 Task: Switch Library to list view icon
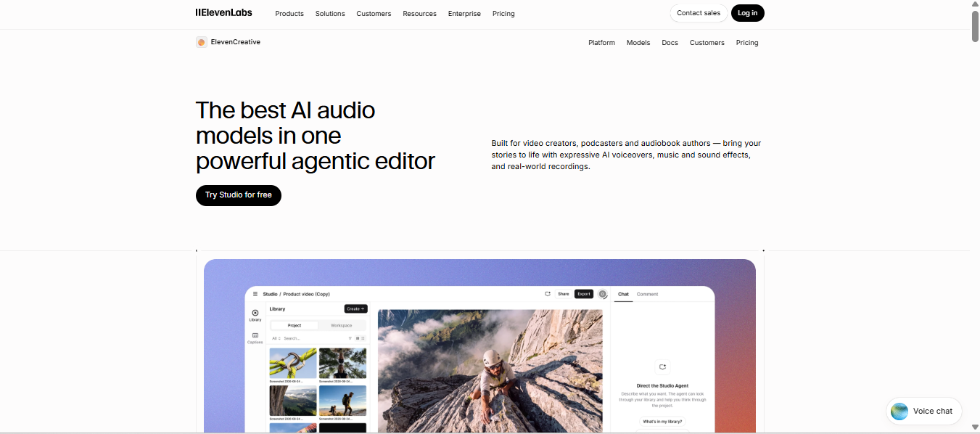pos(363,338)
